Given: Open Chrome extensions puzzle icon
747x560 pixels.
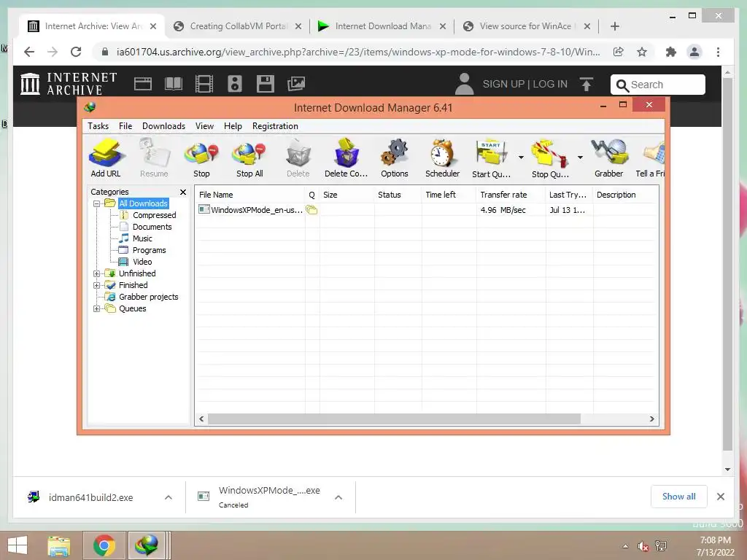Looking at the screenshot, I should click(x=671, y=52).
